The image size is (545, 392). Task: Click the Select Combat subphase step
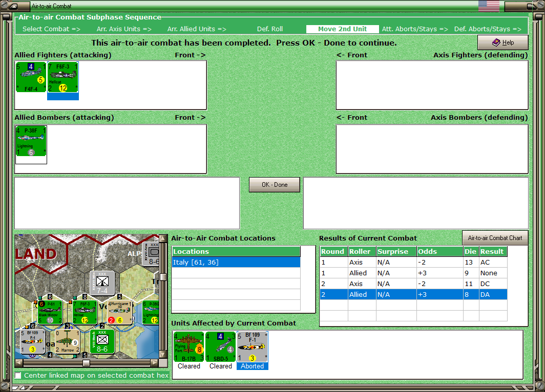51,29
